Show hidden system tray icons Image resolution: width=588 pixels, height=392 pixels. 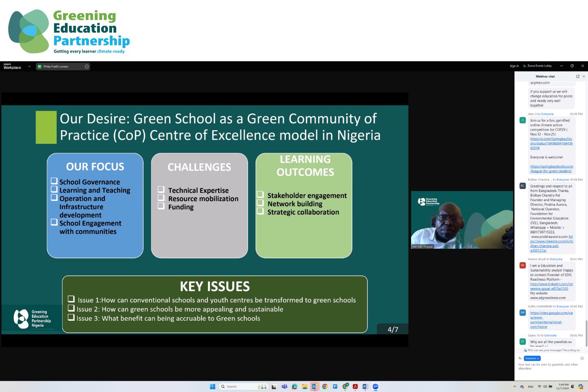(514, 387)
